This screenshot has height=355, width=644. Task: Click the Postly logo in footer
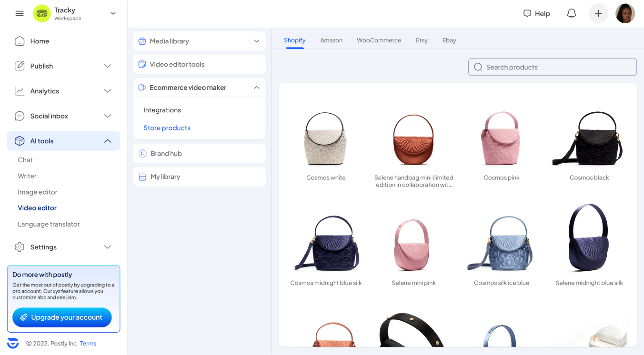click(13, 343)
